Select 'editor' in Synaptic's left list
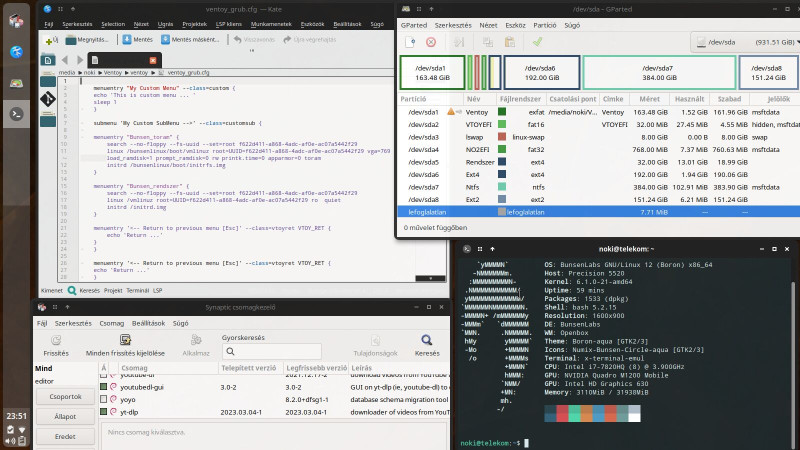The width and height of the screenshot is (800, 450). coord(44,381)
